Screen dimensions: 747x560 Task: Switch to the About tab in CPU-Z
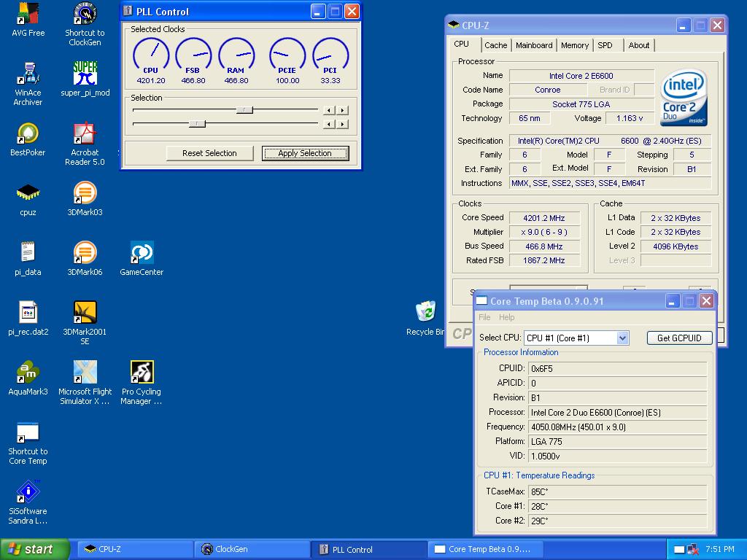(x=639, y=45)
